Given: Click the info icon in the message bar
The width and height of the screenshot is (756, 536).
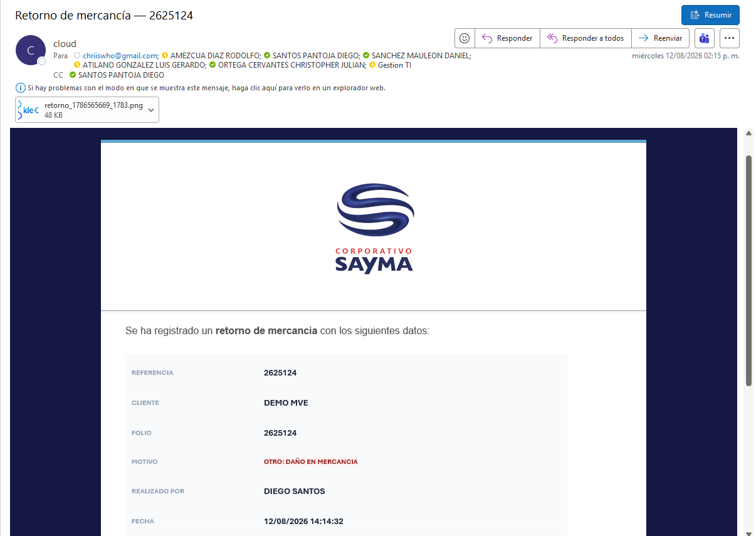Looking at the screenshot, I should pyautogui.click(x=21, y=88).
